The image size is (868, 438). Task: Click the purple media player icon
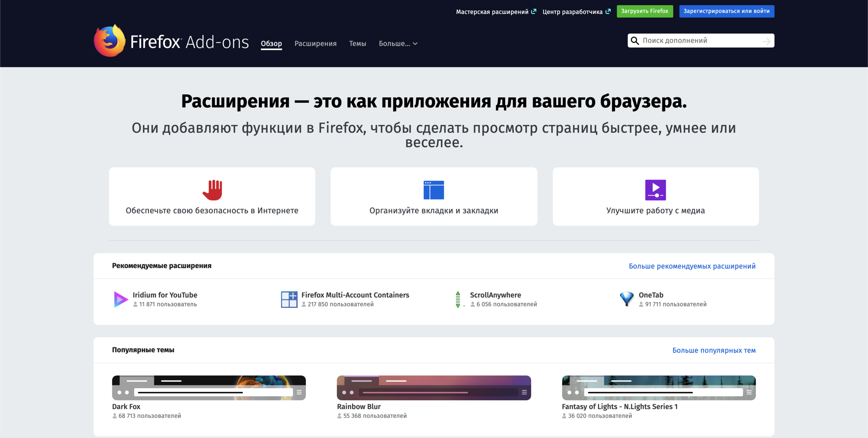click(x=655, y=190)
